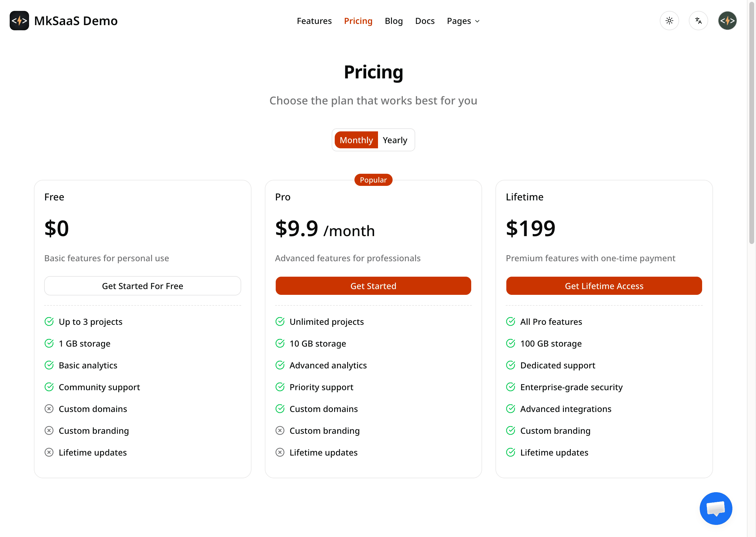Click the cross icon beside Lifetime updates
The height and width of the screenshot is (537, 756).
pos(49,452)
